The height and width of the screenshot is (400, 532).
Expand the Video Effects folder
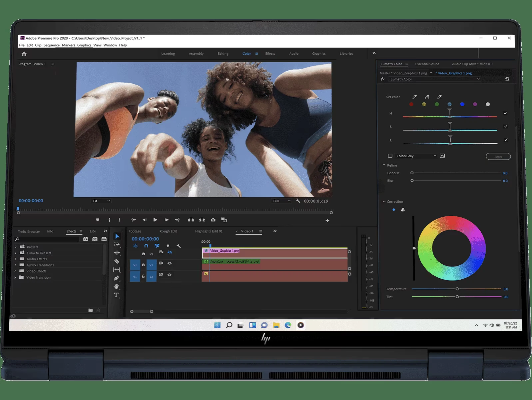pos(15,271)
